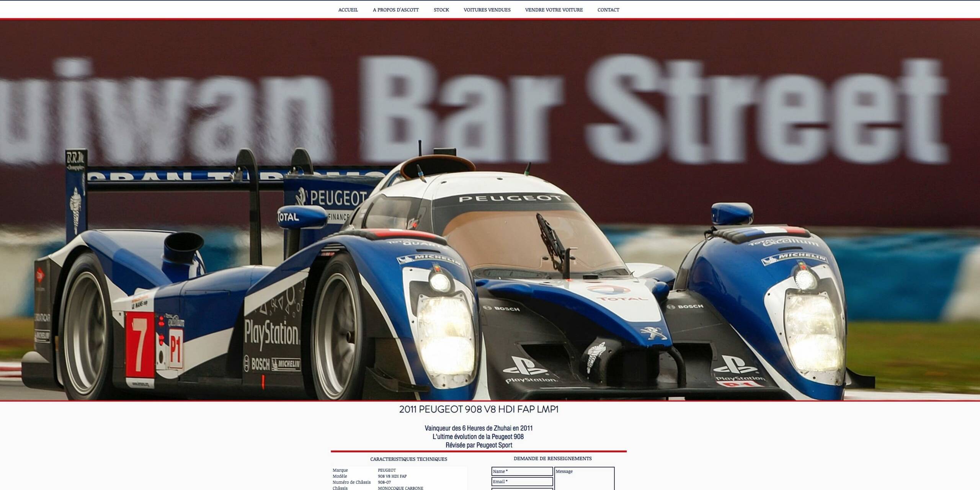
Task: Click into the Message text area
Action: tap(584, 479)
